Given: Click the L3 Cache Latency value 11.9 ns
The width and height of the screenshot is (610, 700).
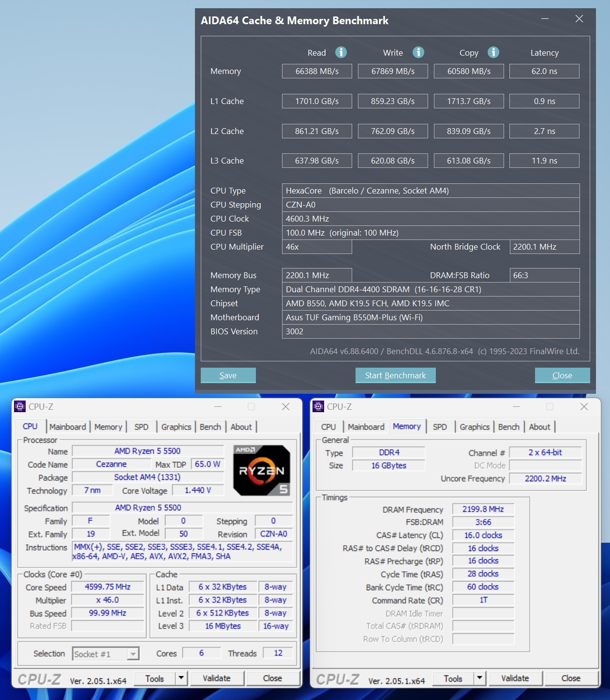Looking at the screenshot, I should [x=545, y=161].
